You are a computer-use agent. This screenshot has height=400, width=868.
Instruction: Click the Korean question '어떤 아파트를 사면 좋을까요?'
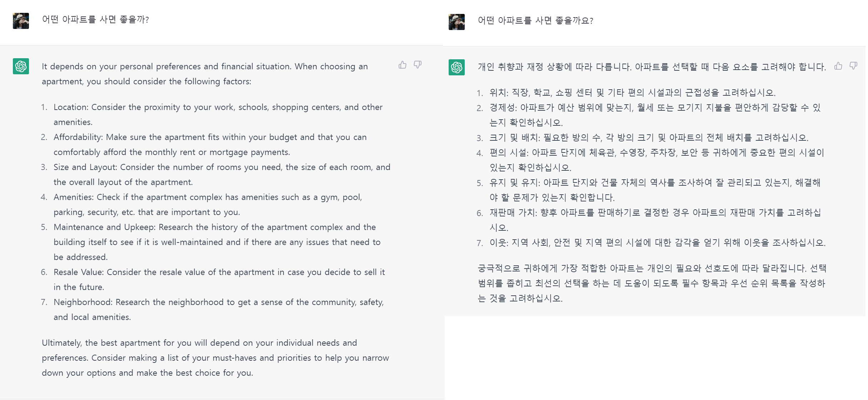point(535,21)
